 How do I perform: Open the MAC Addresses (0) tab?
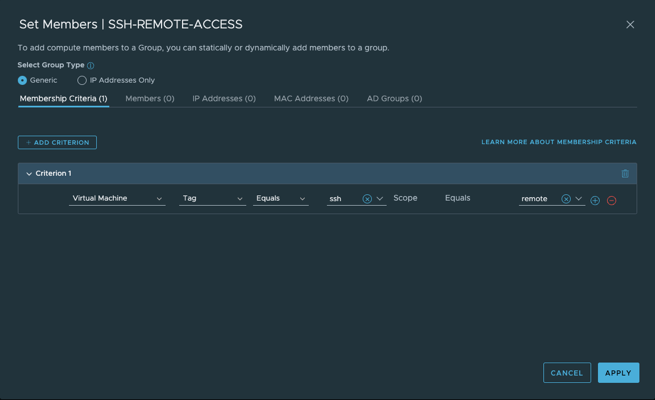(311, 99)
